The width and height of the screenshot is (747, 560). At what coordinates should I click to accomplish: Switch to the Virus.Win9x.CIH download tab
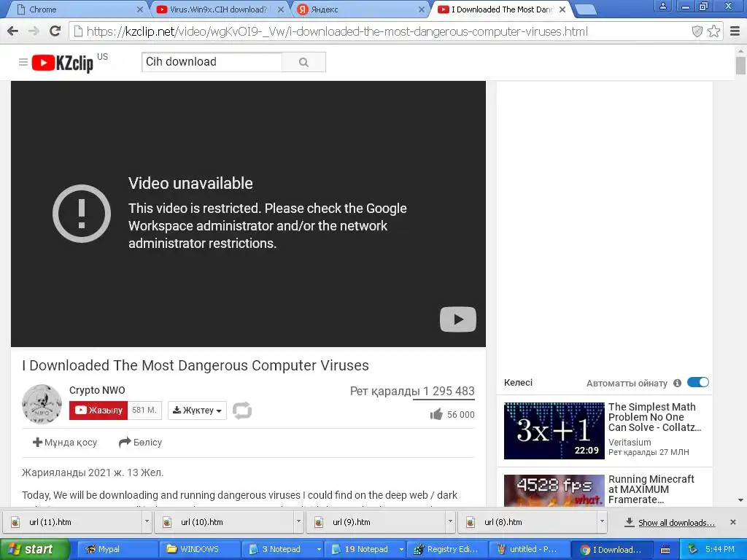point(219,9)
